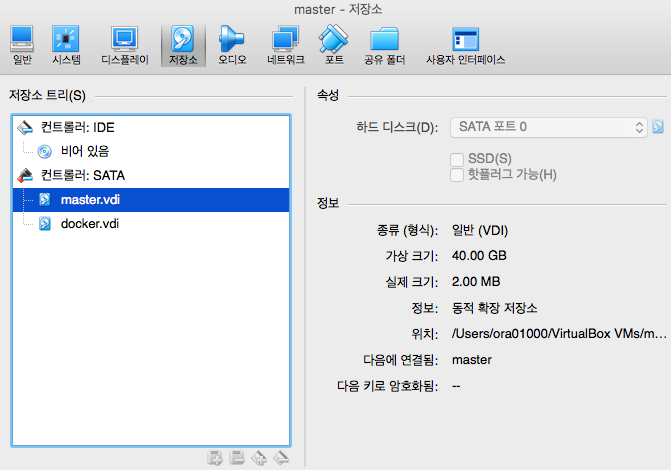Select docker.vdi in storage tree
This screenshot has width=671, height=470.
point(151,223)
